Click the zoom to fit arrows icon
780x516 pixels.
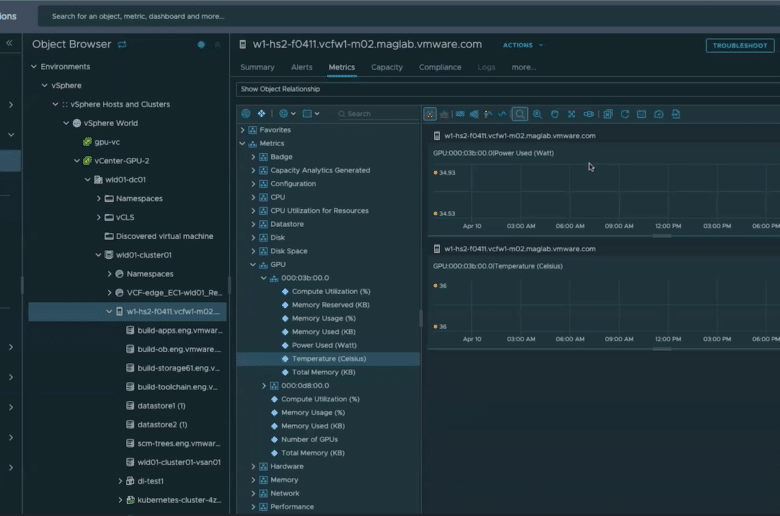click(x=572, y=114)
